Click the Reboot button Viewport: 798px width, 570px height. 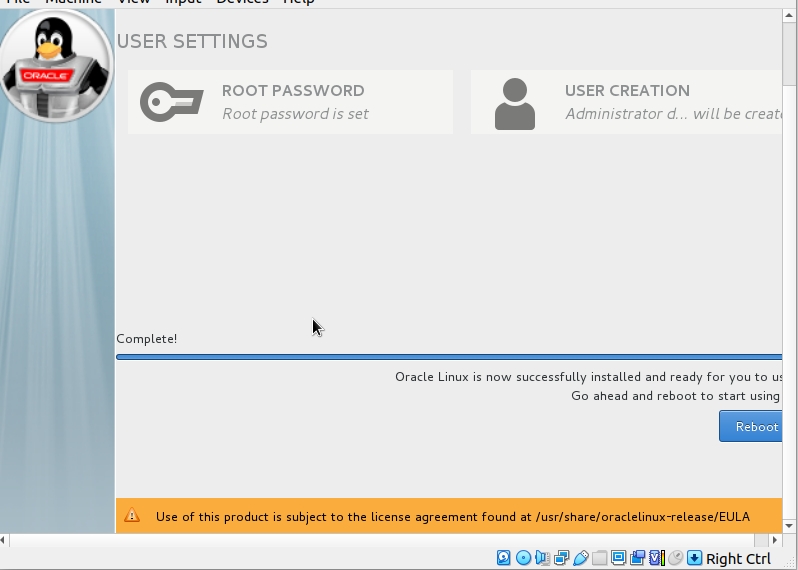tap(751, 426)
